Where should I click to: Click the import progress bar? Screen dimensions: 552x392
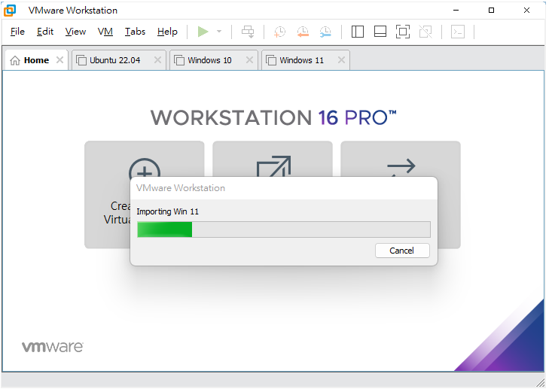[284, 229]
